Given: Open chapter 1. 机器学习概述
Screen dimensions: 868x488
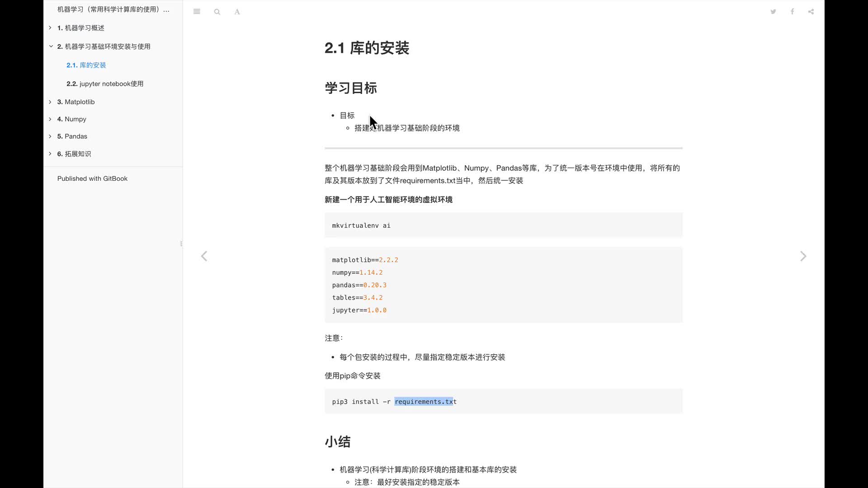Looking at the screenshot, I should coord(81,28).
